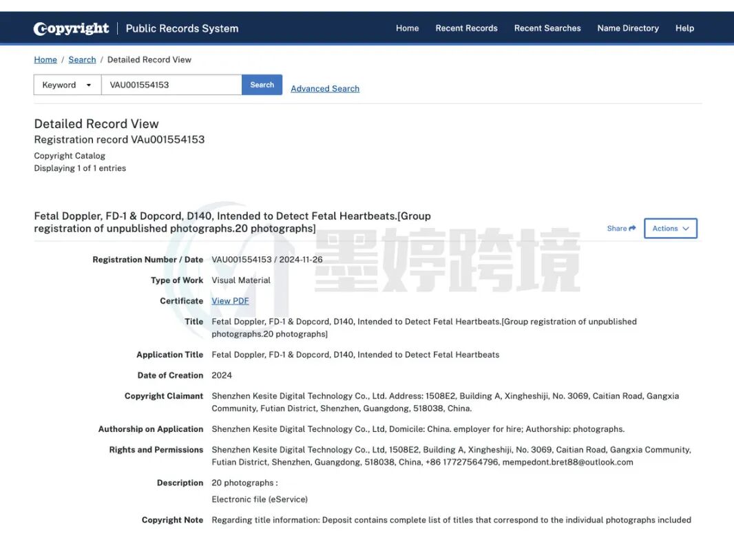Image resolution: width=734 pixels, height=560 pixels.
Task: Click the Authorship on Application value text
Action: click(418, 429)
